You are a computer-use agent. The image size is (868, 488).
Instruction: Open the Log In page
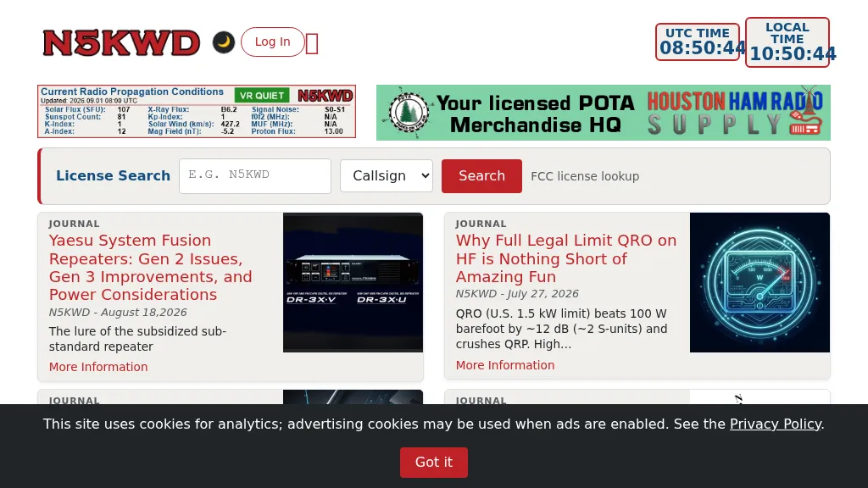click(272, 42)
